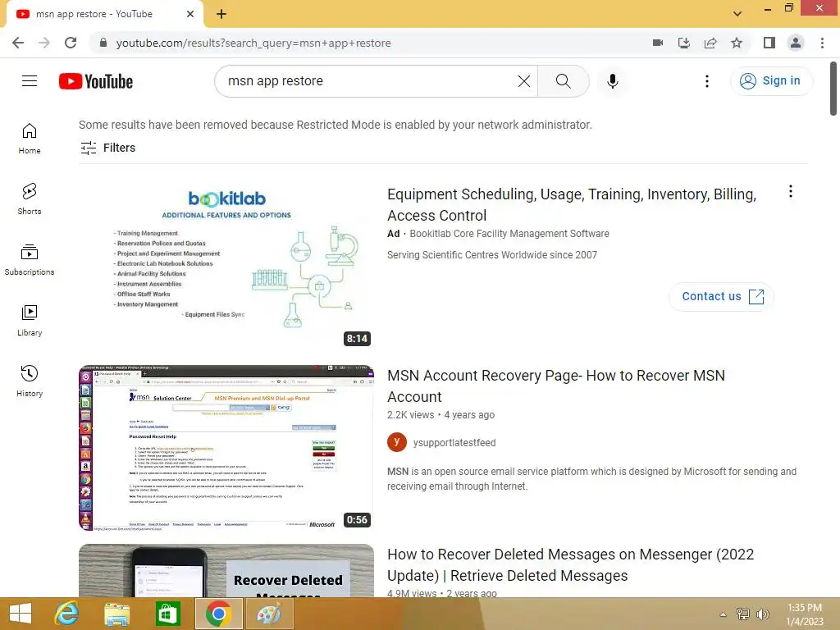Open the ysupportlatestfeed channel name link

(x=454, y=443)
